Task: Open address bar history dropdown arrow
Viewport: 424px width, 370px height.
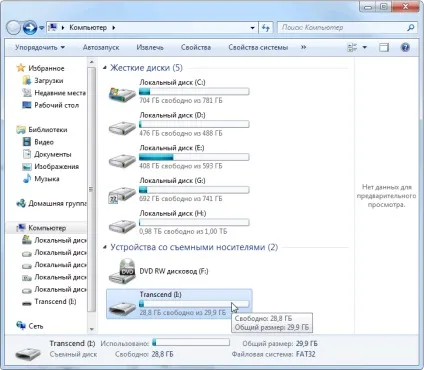Action: click(x=252, y=28)
